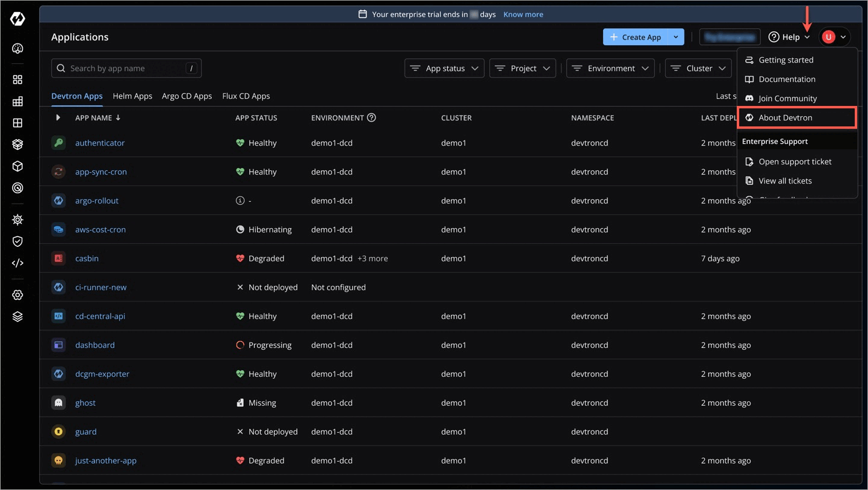Click the gear configuration icon in the sidebar
This screenshot has width=868, height=490.
[x=17, y=295]
